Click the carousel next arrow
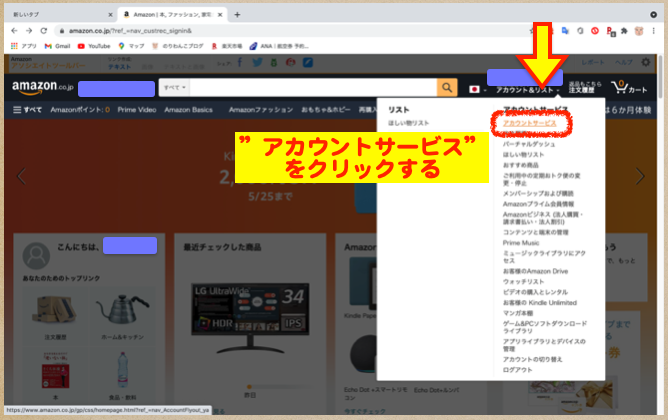The width and height of the screenshot is (668, 420). click(640, 176)
